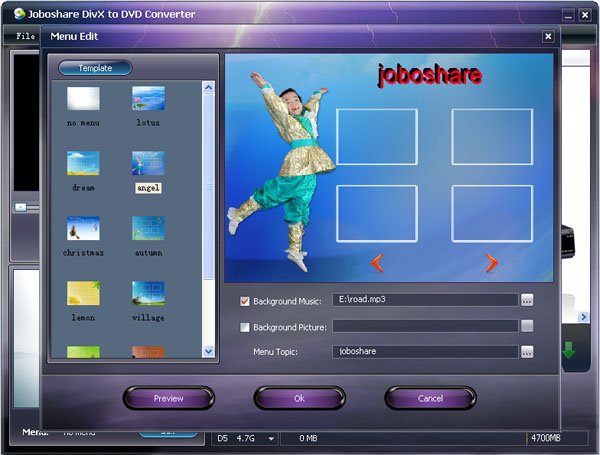Enable the Background Picture checkbox
Viewport: 600px width, 455px height.
pos(245,327)
